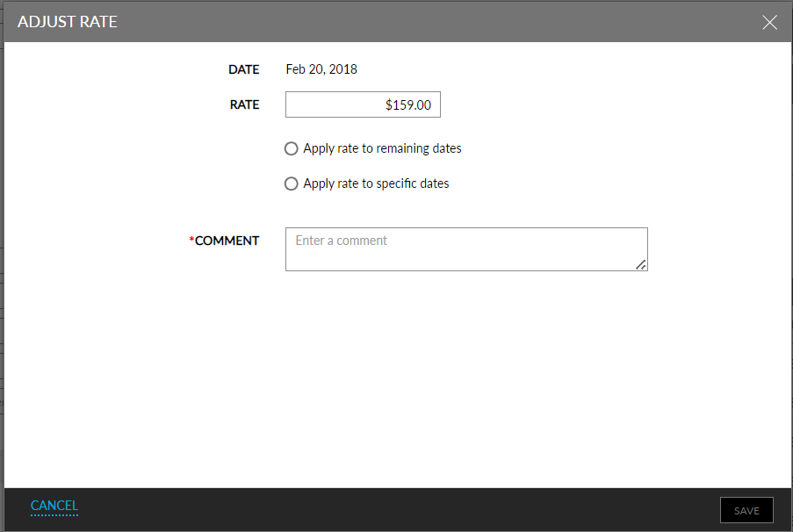Click the COMMENT field label
This screenshot has height=532, width=793.
point(224,241)
